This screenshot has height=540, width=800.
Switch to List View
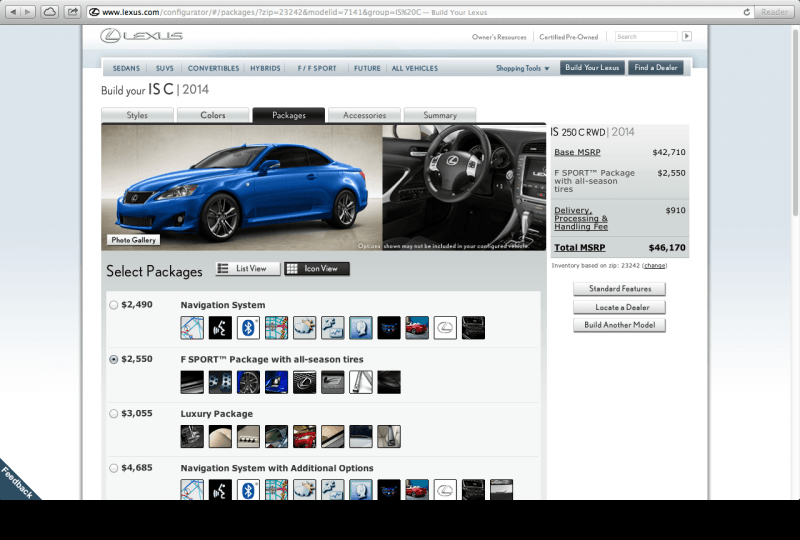pyautogui.click(x=248, y=268)
